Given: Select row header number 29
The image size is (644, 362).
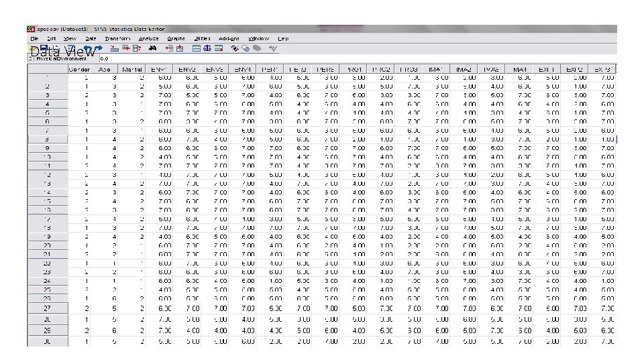Looking at the screenshot, I should [48, 330].
